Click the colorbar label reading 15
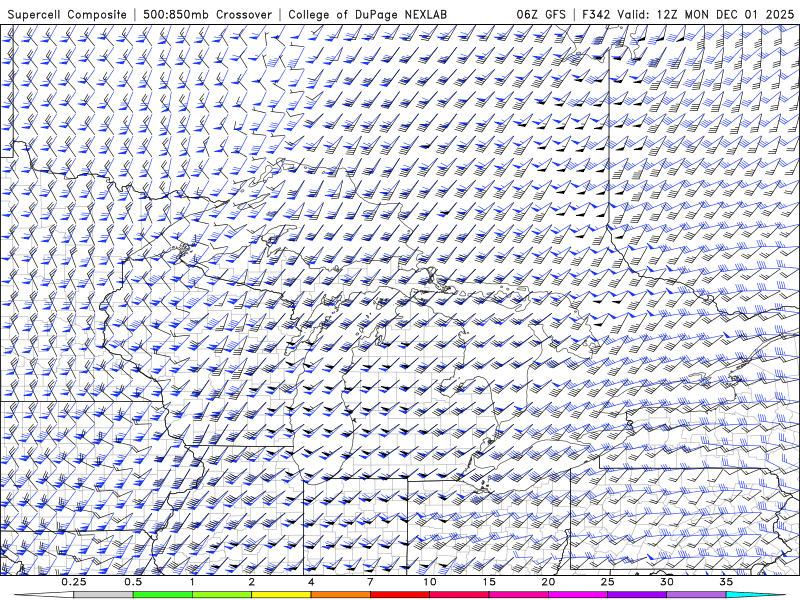 coord(489,582)
